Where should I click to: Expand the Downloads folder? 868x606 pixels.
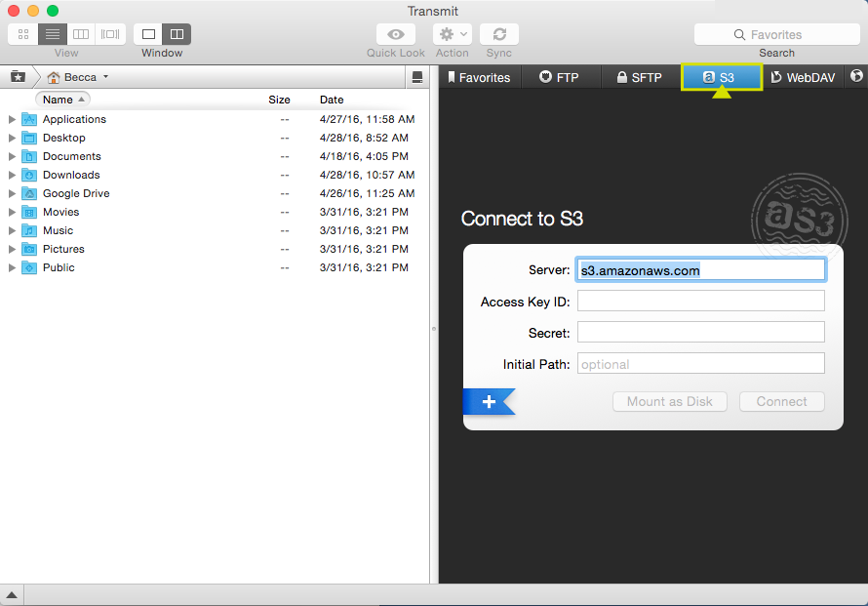tap(12, 175)
